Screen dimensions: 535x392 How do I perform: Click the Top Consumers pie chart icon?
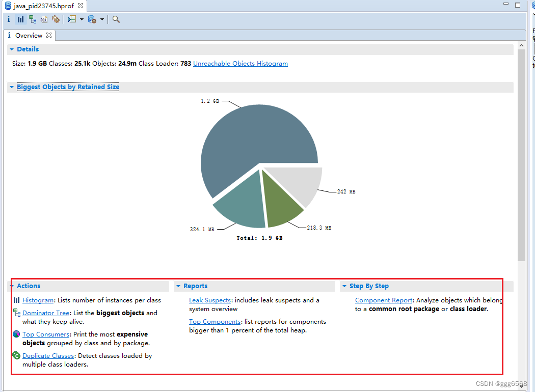(x=16, y=334)
